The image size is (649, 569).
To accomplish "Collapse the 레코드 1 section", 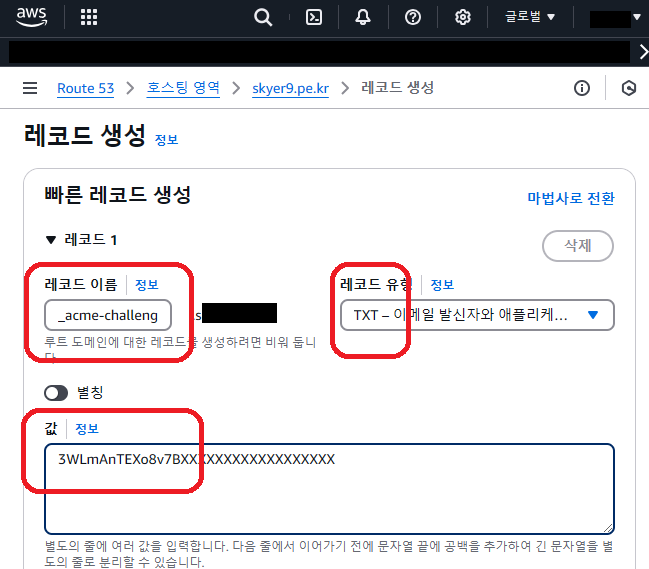I will (x=51, y=240).
